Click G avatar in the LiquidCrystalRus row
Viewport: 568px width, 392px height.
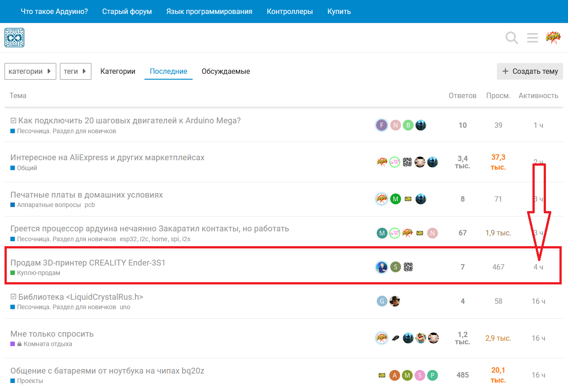click(x=382, y=302)
